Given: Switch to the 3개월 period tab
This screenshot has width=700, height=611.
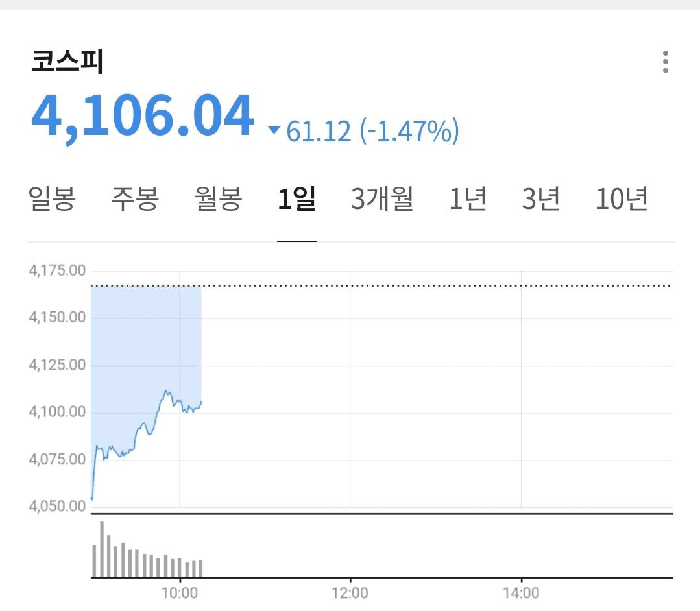Looking at the screenshot, I should pyautogui.click(x=382, y=199).
